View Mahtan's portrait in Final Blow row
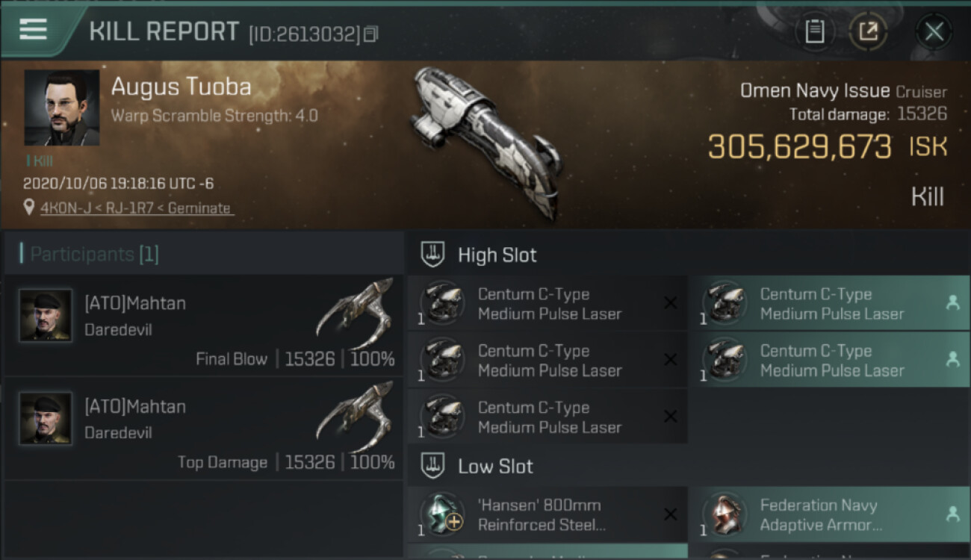Viewport: 971px width, 560px height. (x=46, y=315)
